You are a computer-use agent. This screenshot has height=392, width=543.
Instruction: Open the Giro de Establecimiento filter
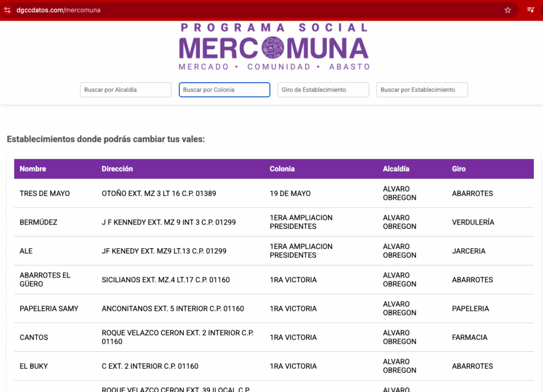tap(323, 90)
